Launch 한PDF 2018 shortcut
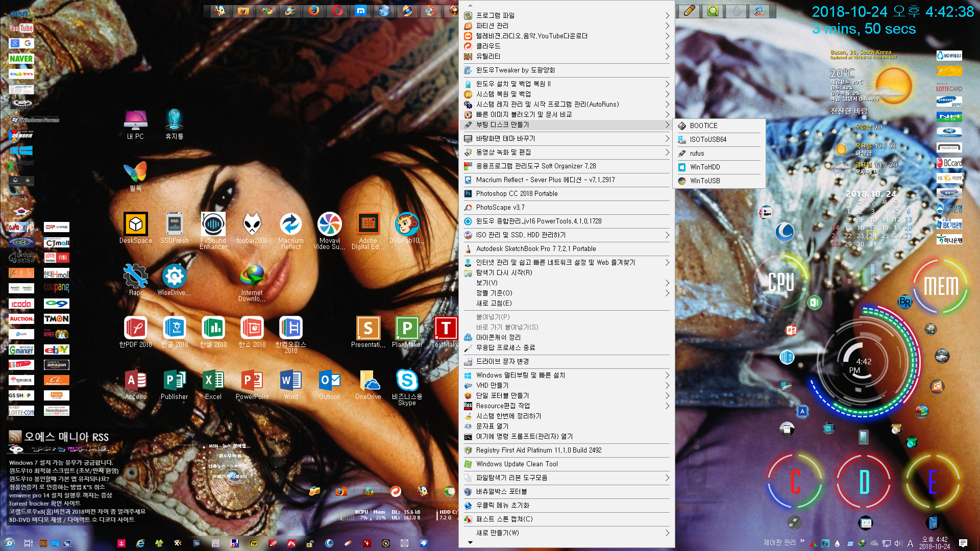Viewport: 980px width, 551px height. point(135,332)
